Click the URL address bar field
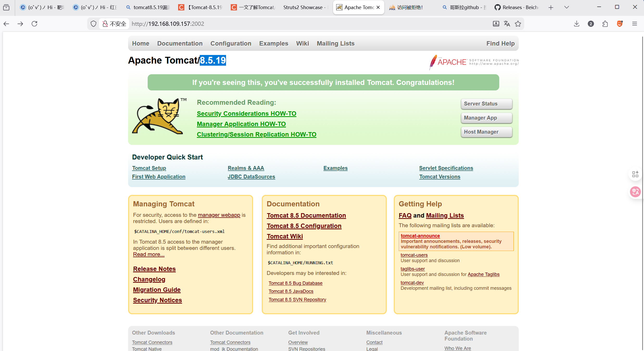 [x=286, y=24]
